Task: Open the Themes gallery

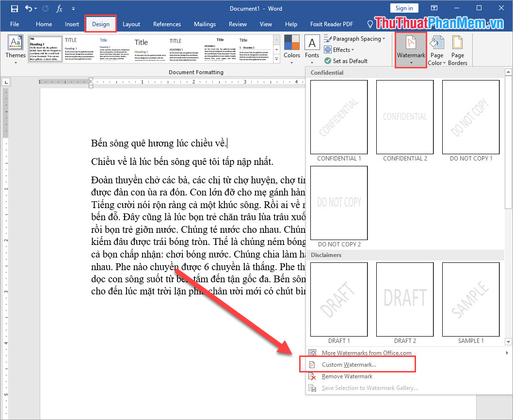Action: tap(16, 49)
